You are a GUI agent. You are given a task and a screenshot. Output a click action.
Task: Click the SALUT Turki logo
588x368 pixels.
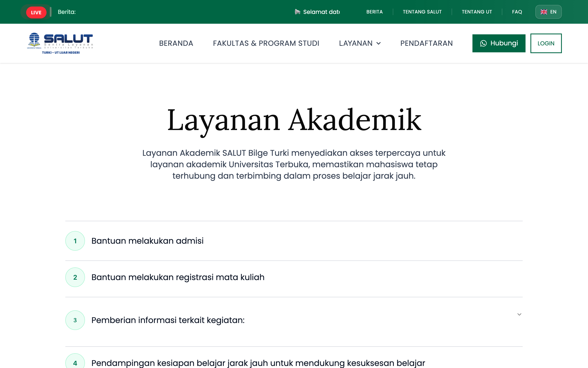[60, 43]
